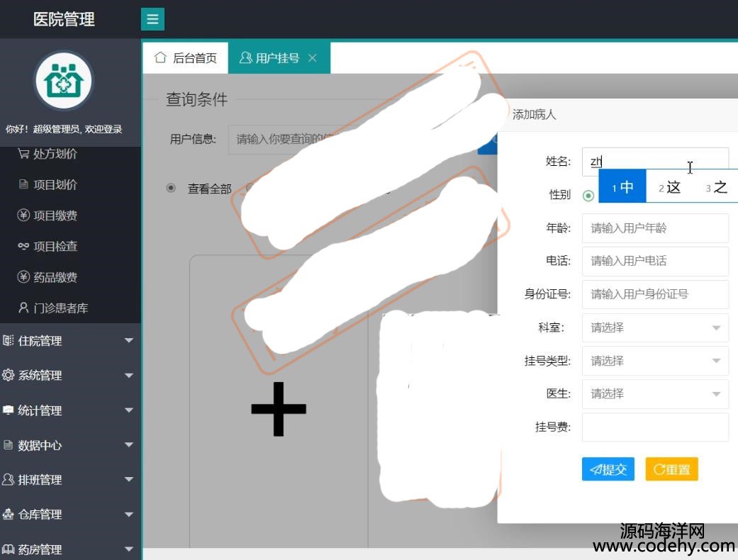Click the yellow 重置 reset button
This screenshot has height=560, width=738.
671,469
